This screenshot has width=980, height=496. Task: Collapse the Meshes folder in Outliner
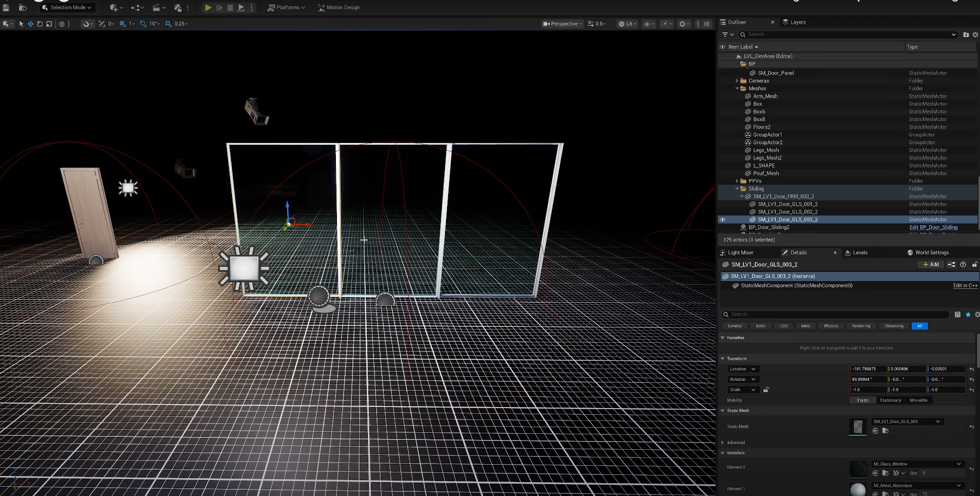pyautogui.click(x=737, y=88)
